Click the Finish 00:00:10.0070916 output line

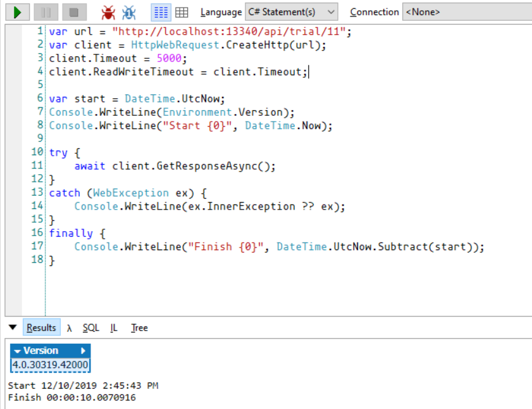(71, 398)
